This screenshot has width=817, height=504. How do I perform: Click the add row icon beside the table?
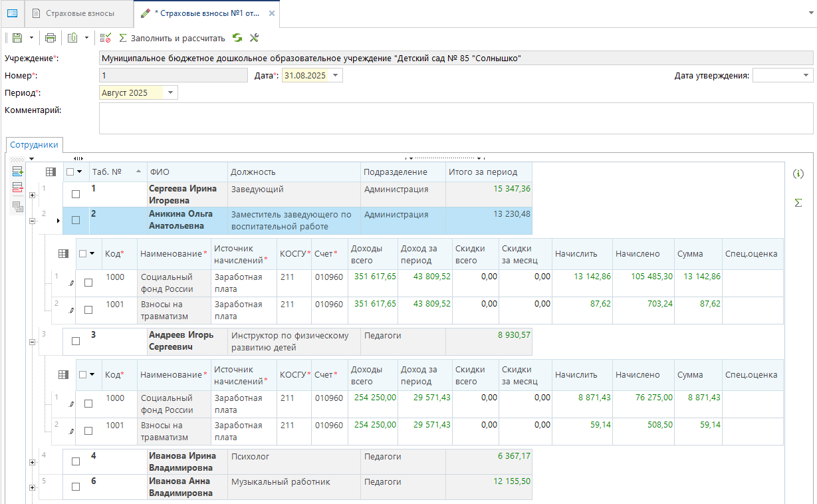18,172
